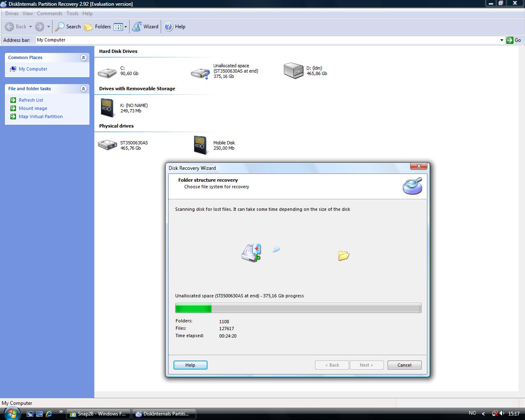
Task: Expand the Views dropdown arrow
Action: (x=126, y=27)
